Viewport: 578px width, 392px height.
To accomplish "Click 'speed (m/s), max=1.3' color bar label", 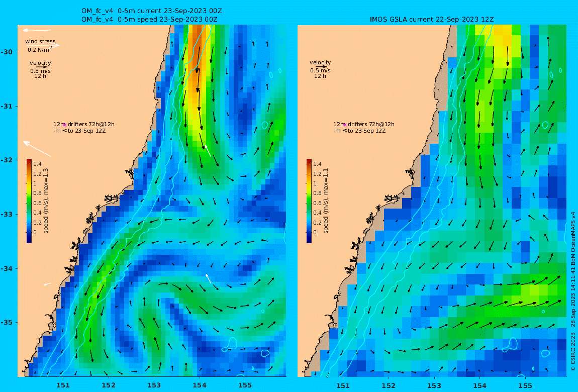I will (x=46, y=201).
